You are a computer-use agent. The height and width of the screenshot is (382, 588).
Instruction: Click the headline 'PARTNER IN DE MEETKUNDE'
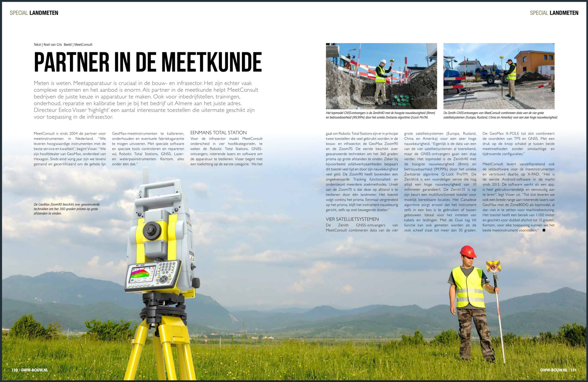148,62
